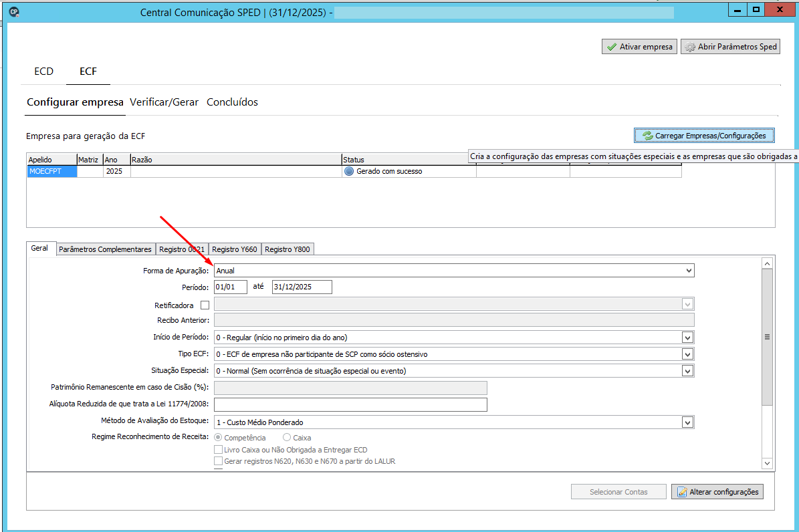Click the Status column header
This screenshot has height=532, width=799.
pyautogui.click(x=405, y=160)
